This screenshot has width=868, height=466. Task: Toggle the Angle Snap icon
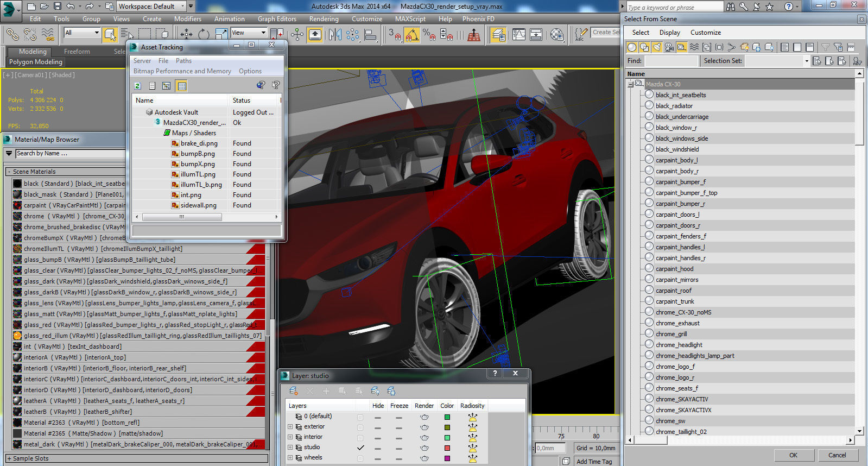[x=411, y=35]
